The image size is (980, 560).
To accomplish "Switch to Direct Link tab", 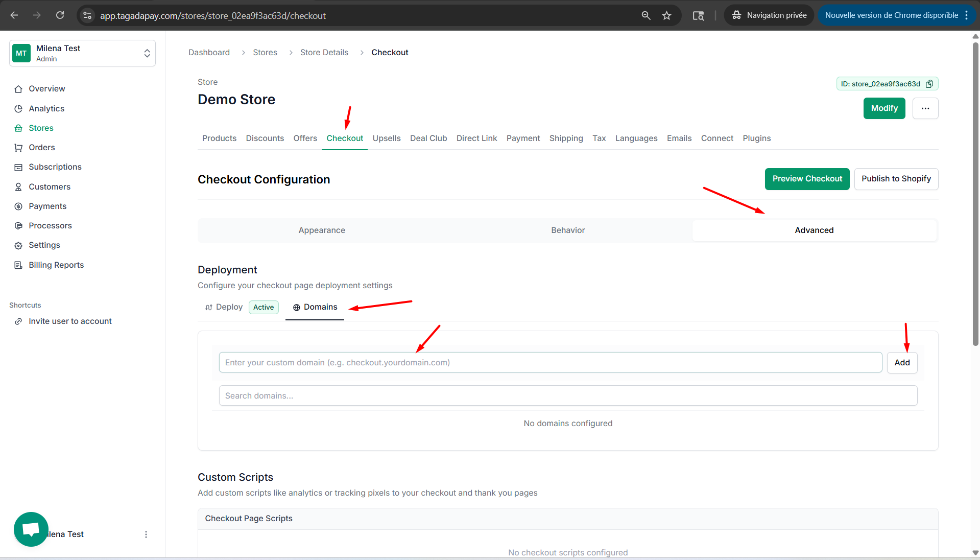I will (476, 138).
